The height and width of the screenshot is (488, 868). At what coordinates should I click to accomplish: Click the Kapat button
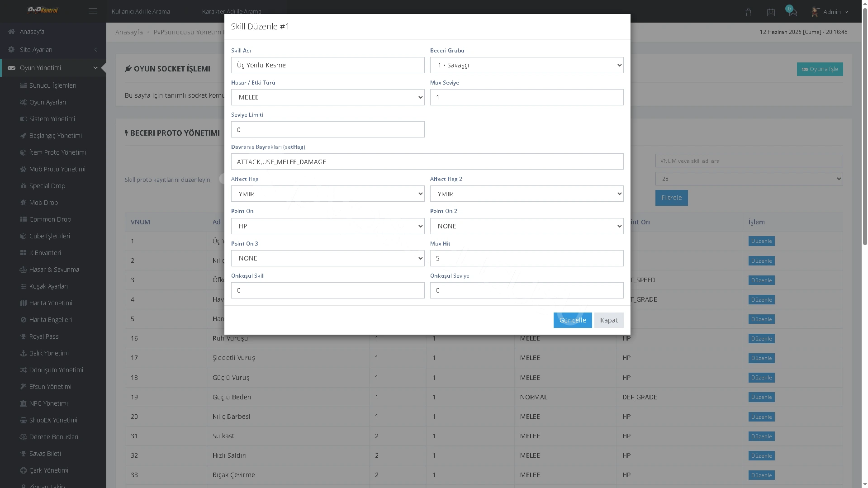point(608,320)
